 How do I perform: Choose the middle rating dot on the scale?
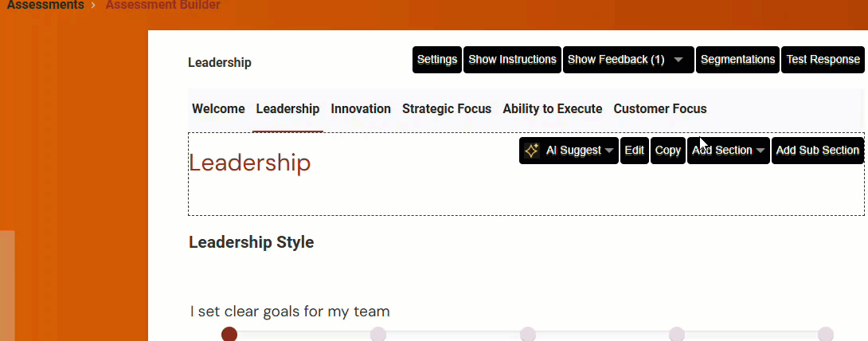[x=527, y=334]
